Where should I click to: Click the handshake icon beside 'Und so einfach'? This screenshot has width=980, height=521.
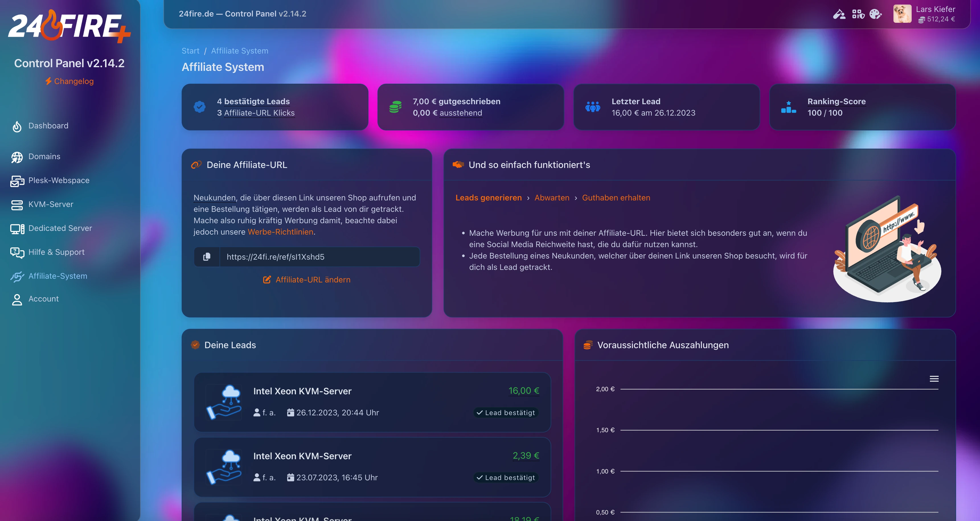pos(458,165)
